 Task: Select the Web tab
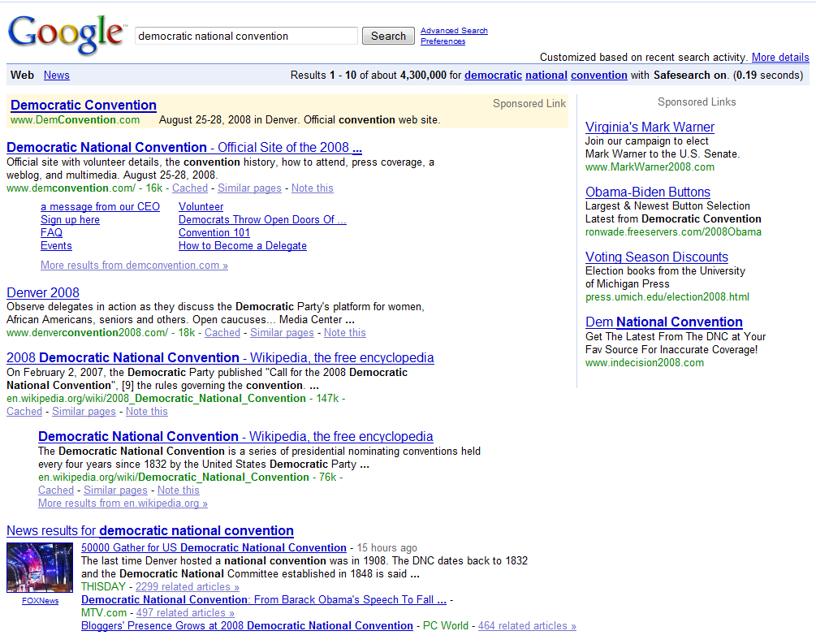(x=22, y=75)
